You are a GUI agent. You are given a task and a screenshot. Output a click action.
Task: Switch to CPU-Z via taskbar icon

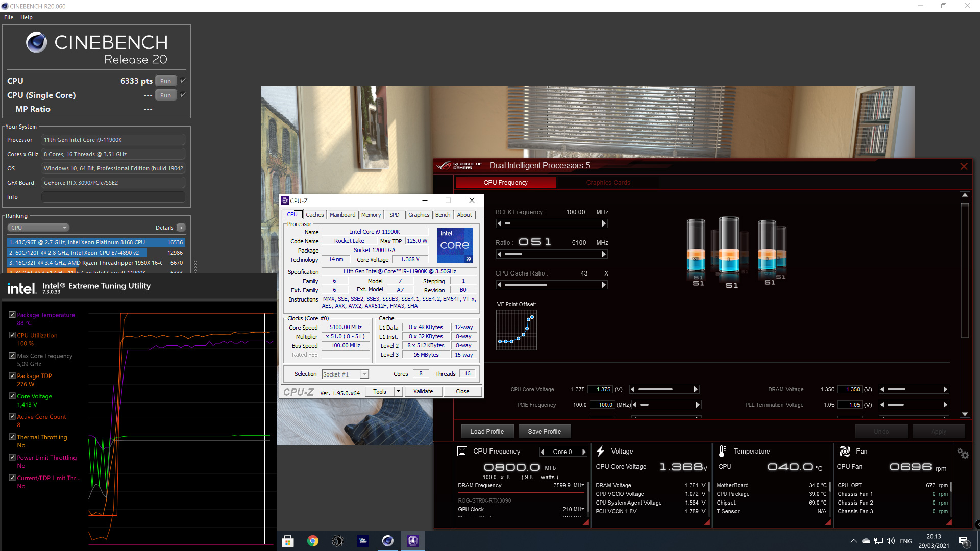point(413,541)
